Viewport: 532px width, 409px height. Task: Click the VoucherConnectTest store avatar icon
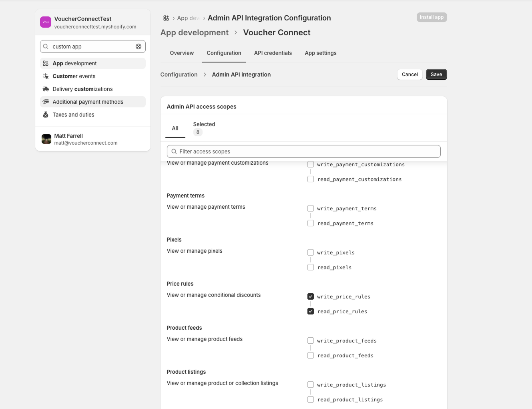(46, 22)
